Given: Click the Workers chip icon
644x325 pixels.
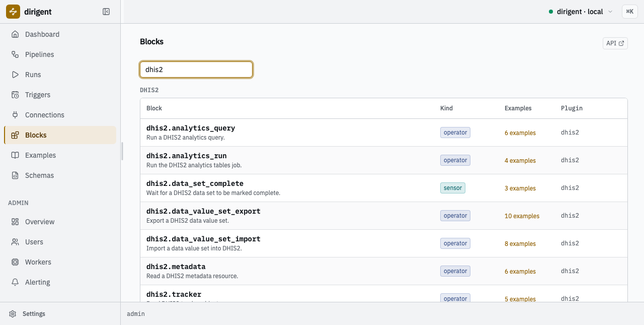Looking at the screenshot, I should [15, 262].
